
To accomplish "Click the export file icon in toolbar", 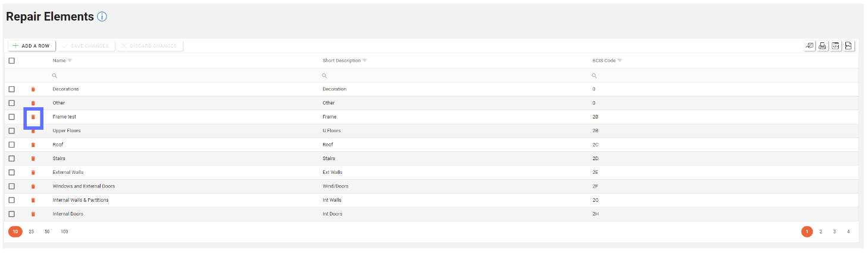I will (849, 46).
